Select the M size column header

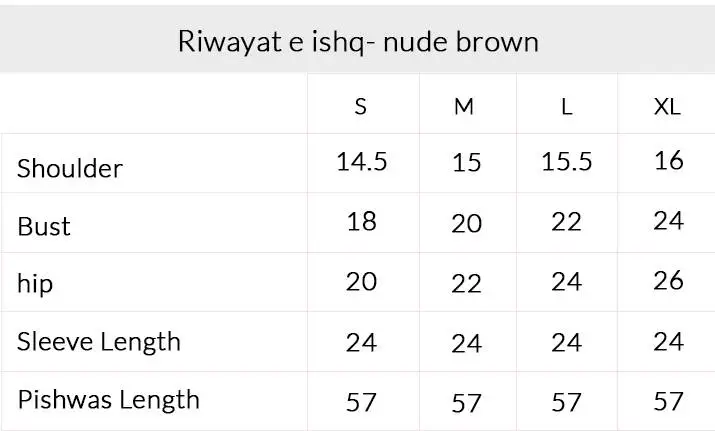click(464, 107)
